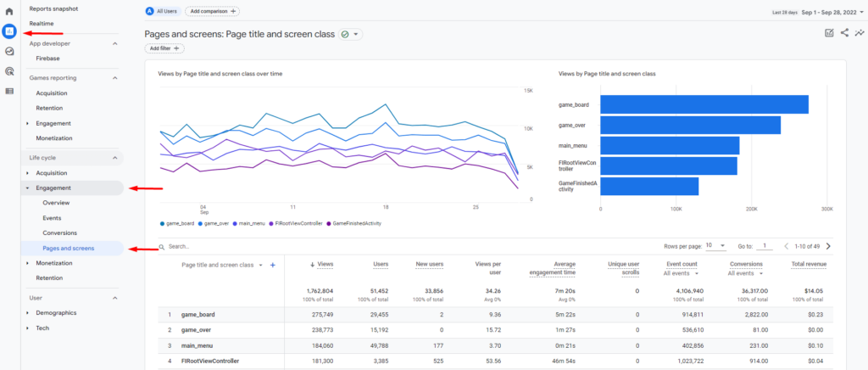This screenshot has width=868, height=370.
Task: Go to next page of table rows
Action: [828, 246]
